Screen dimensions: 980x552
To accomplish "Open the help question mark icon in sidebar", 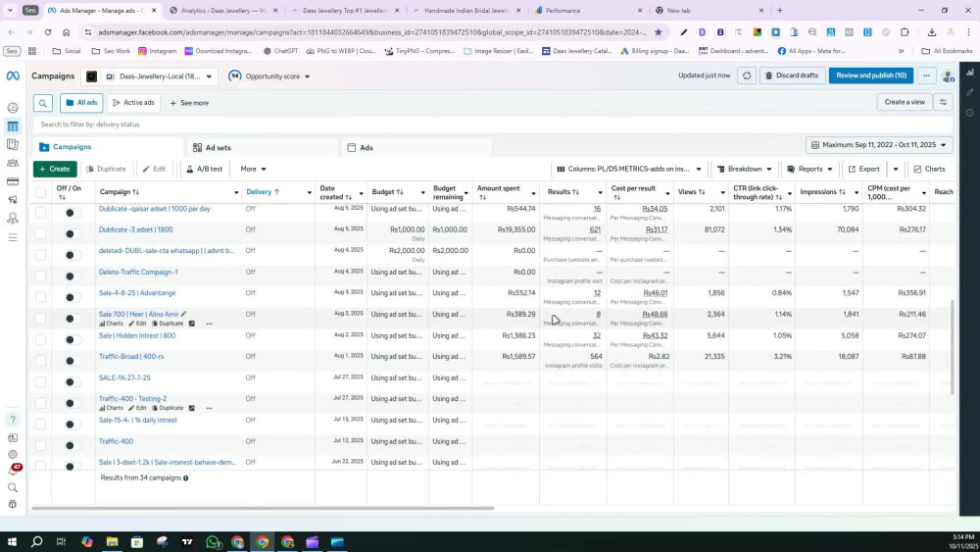I will coord(13,420).
